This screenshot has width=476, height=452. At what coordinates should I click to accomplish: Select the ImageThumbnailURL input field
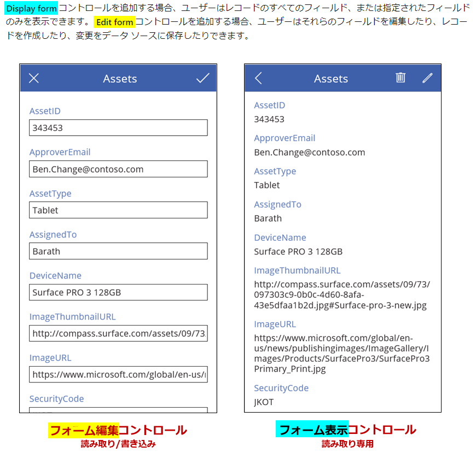tap(118, 333)
